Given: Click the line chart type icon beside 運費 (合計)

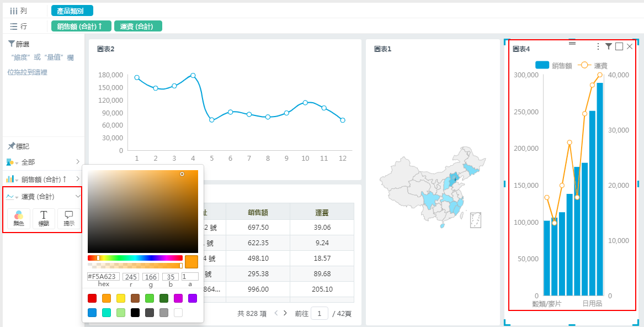Looking at the screenshot, I should click(x=10, y=197).
